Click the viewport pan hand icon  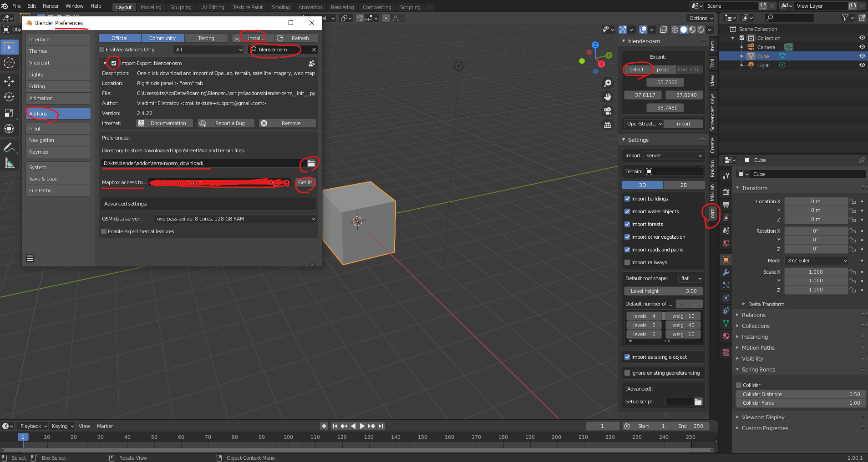608,97
